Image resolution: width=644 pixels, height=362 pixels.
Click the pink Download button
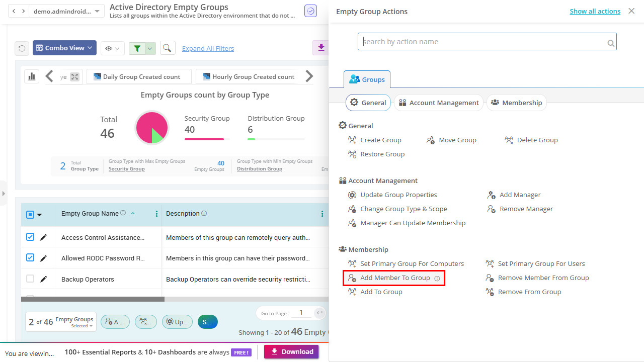291,352
